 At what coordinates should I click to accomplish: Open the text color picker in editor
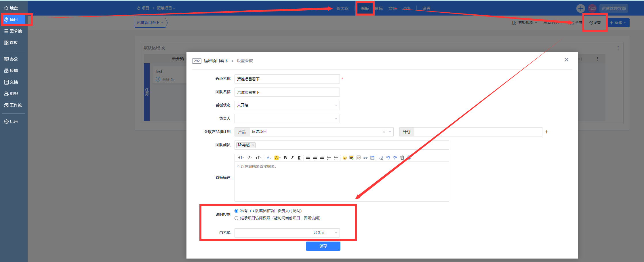pos(269,158)
